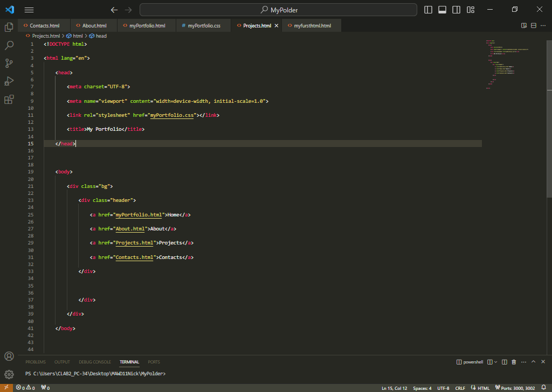Maximize terminal panel with the up chevron
Screen dimensions: 552x392
(533, 362)
